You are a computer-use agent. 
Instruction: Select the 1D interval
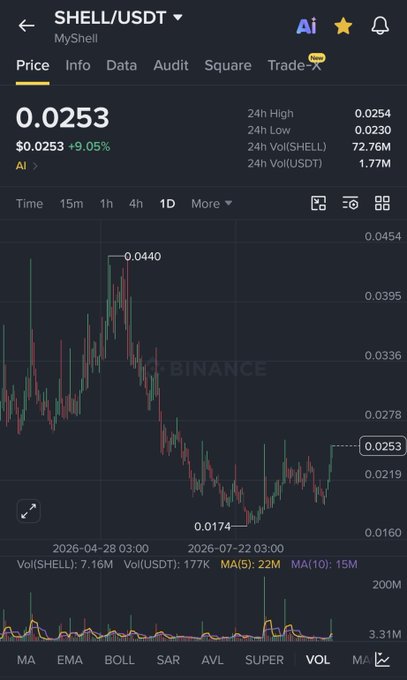pos(167,203)
